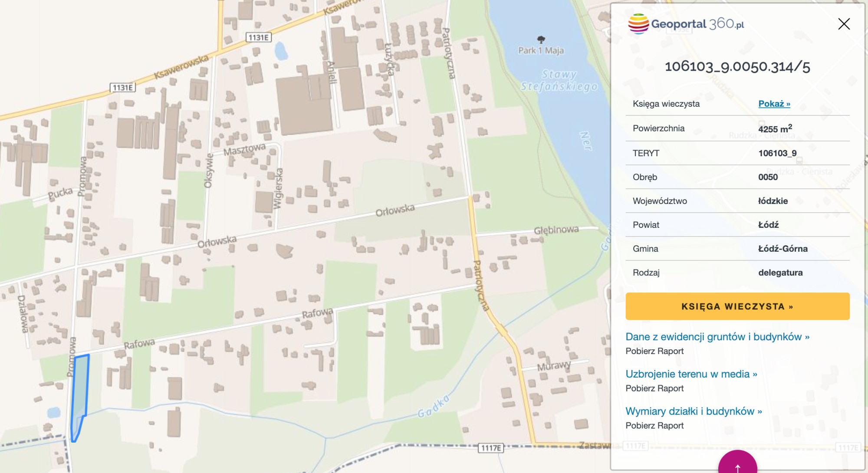Open Dane z ewidencji gruntów i budynków
Screen dimensions: 868x473
tap(717, 337)
